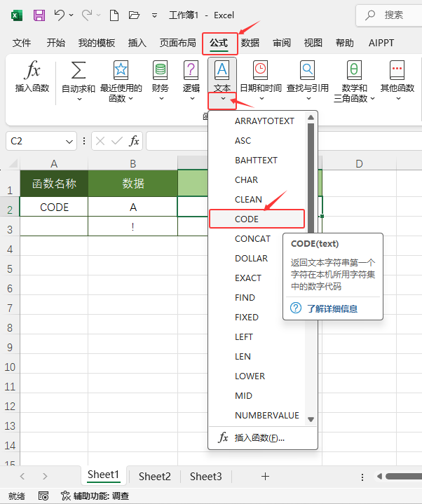
Task: Select CONCAT from the dropdown list
Action: pyautogui.click(x=252, y=238)
